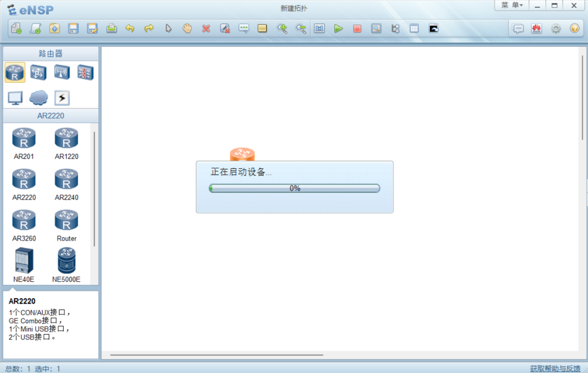Zoom out of the canvas

(x=301, y=28)
